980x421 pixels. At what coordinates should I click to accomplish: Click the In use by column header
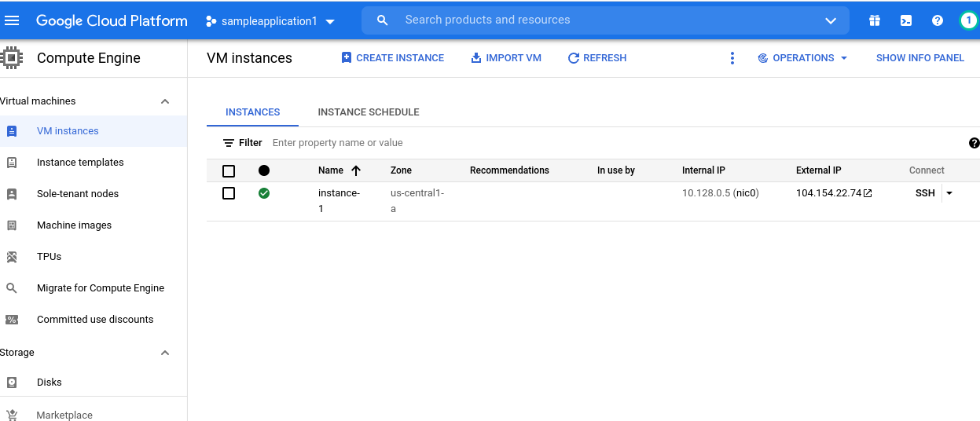616,170
